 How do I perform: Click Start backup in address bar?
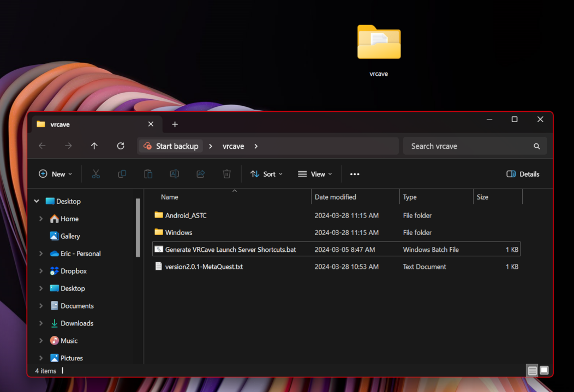[171, 146]
